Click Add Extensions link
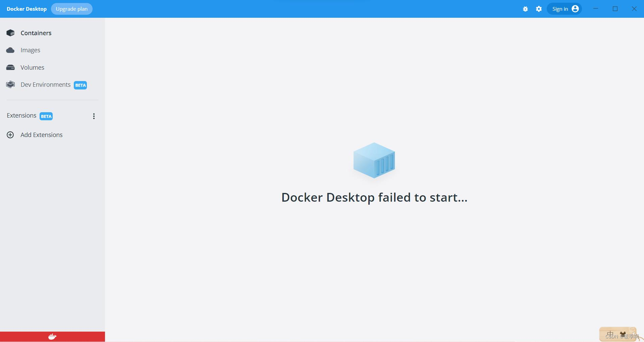This screenshot has width=644, height=342. pos(42,135)
